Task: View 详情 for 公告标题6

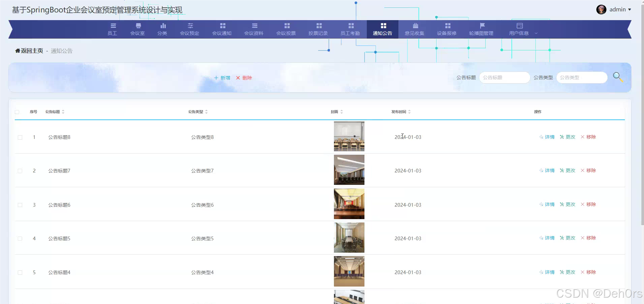Action: click(x=547, y=204)
